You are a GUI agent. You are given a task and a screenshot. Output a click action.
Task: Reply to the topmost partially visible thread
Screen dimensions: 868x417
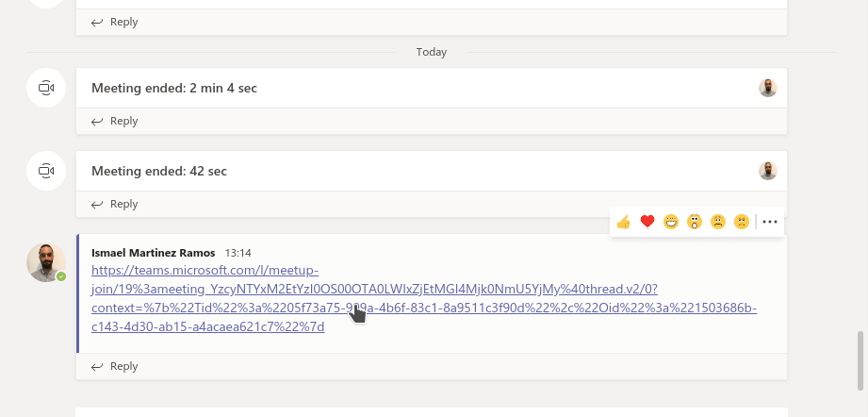[115, 22]
